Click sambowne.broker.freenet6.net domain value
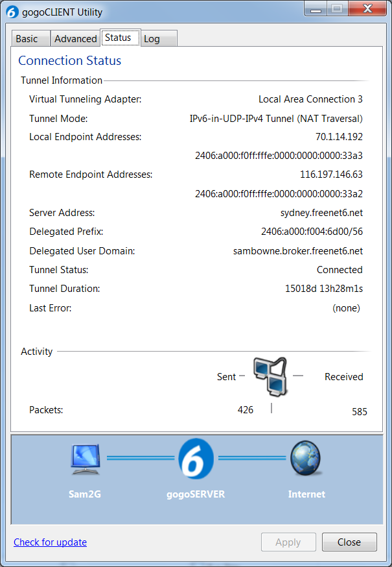392x567 pixels. pyautogui.click(x=298, y=250)
